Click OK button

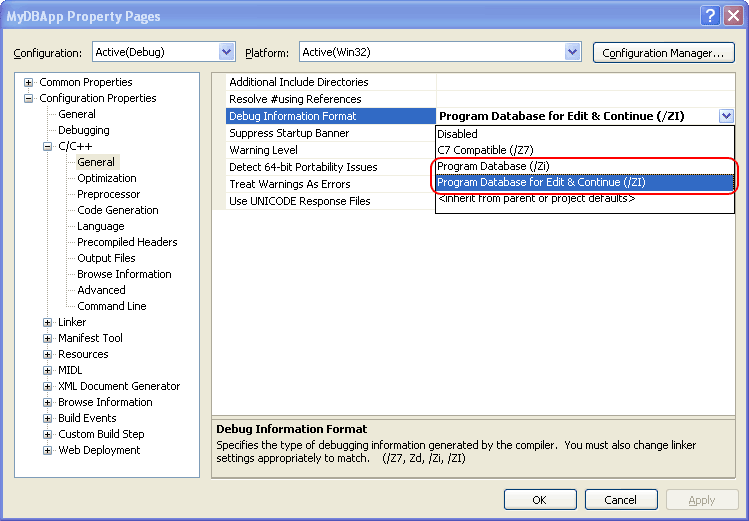[x=540, y=500]
